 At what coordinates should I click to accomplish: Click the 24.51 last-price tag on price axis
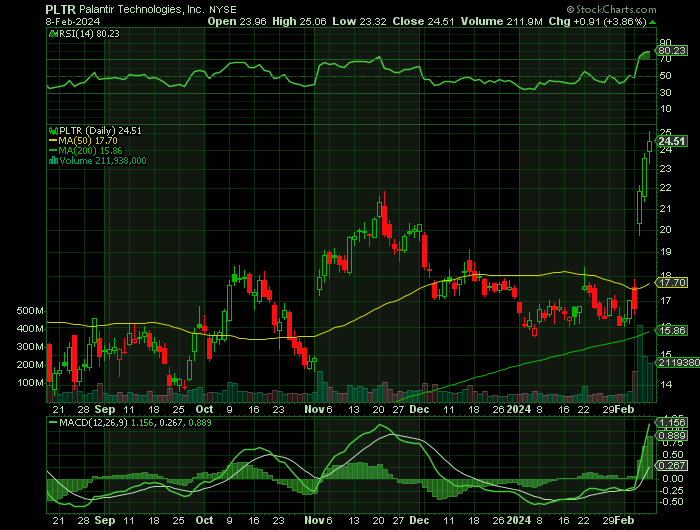672,142
